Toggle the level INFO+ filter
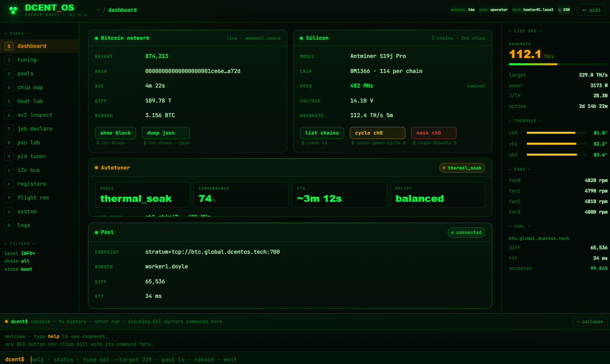 coord(20,253)
